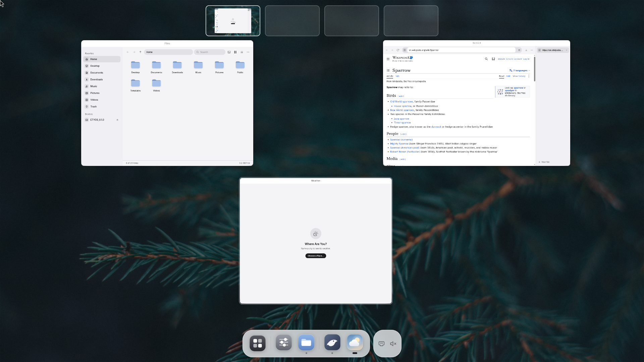The image size is (644, 362).
Task: Go up to parent folder in Files
Action: pyautogui.click(x=140, y=52)
